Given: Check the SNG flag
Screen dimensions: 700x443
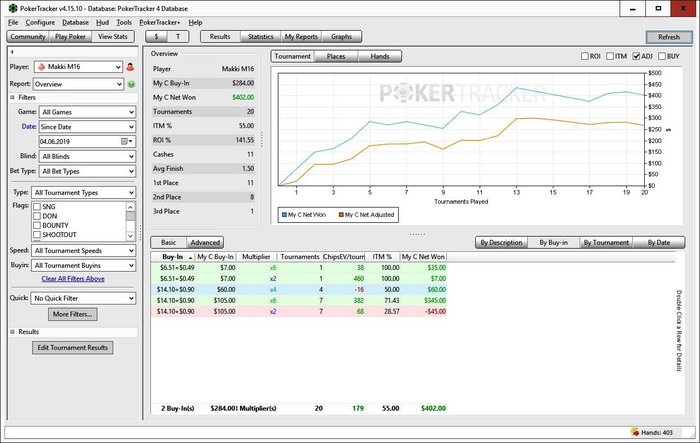Looking at the screenshot, I should [x=37, y=207].
